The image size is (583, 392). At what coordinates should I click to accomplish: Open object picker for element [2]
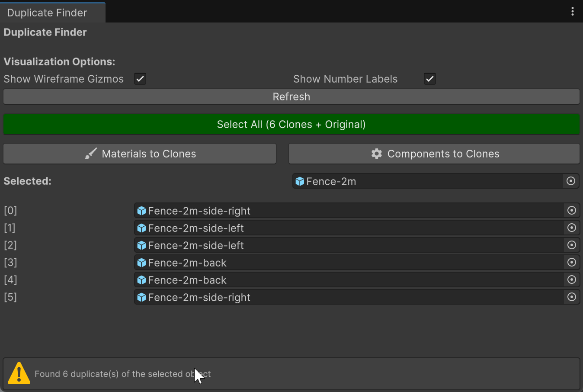(571, 245)
